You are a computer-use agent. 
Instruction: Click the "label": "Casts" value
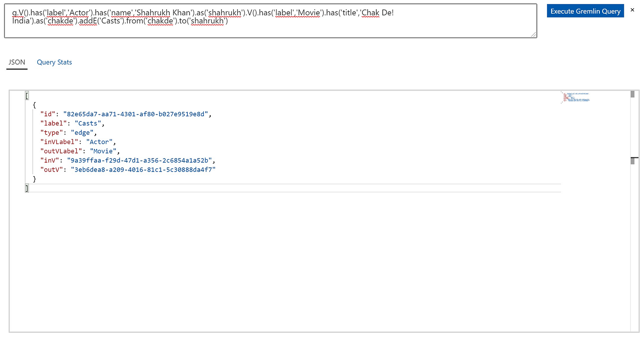click(x=87, y=123)
